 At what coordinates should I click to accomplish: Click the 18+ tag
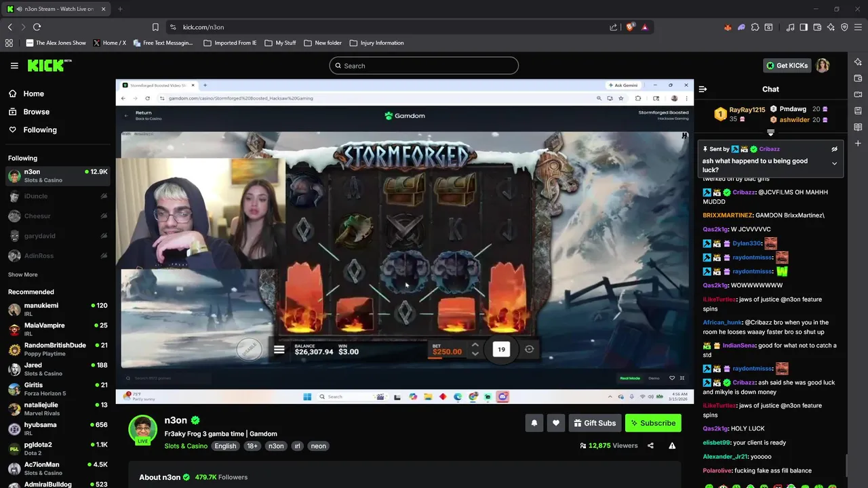(252, 446)
